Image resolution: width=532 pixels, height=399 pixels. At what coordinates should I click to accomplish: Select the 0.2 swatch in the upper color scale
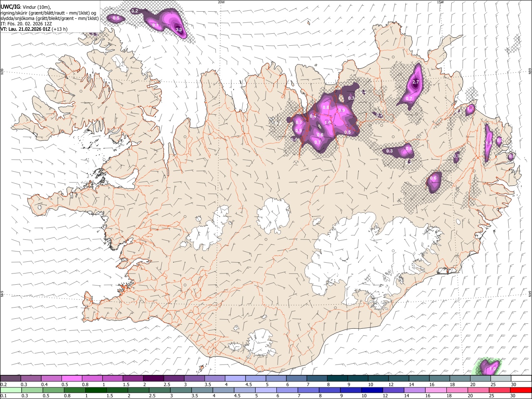click(x=10, y=378)
